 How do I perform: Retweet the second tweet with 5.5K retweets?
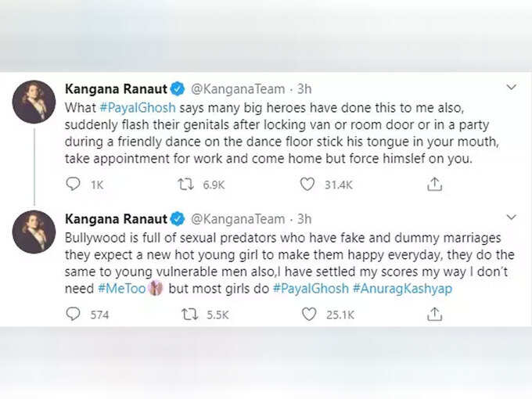click(x=189, y=315)
